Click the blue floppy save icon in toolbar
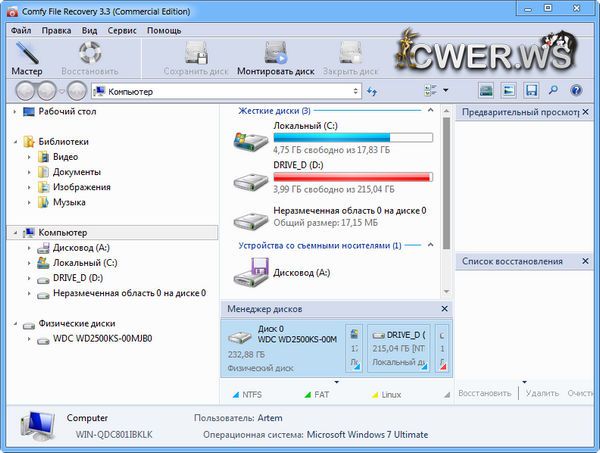600x453 pixels. [531, 91]
